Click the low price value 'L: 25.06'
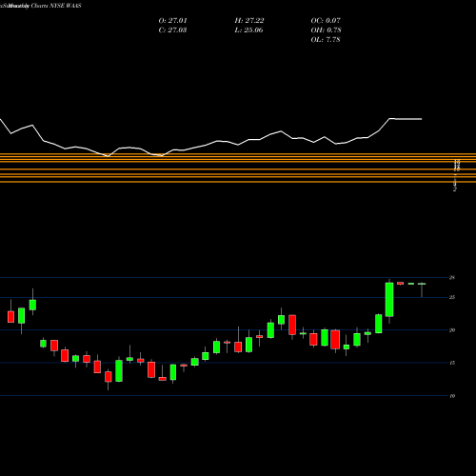Screen dimensions: 476x476 coord(249,30)
